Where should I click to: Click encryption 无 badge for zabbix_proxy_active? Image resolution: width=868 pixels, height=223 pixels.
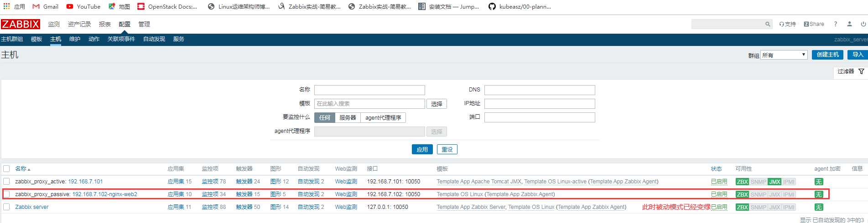819,182
